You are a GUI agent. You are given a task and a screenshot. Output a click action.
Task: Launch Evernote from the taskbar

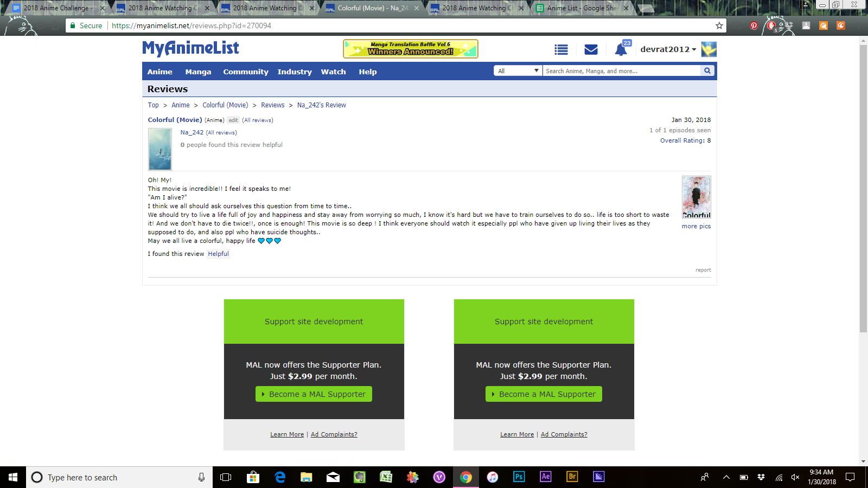point(360,477)
